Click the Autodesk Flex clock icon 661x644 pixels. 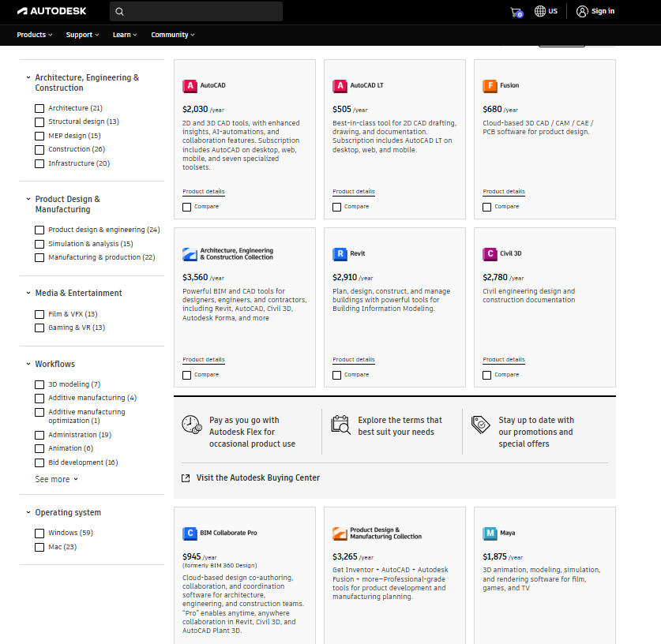click(x=192, y=425)
